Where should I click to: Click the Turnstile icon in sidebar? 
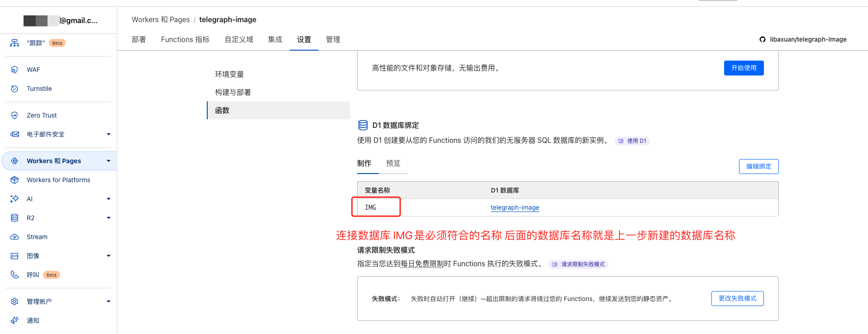14,89
